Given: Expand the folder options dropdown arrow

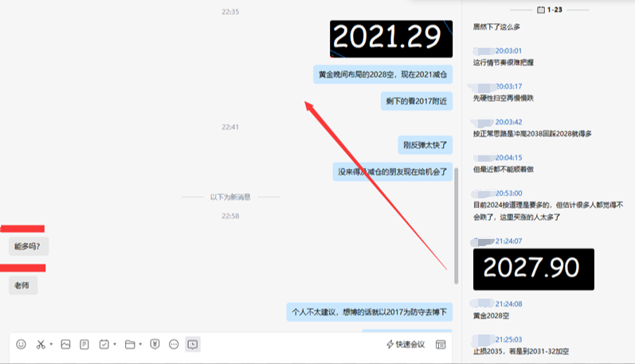Looking at the screenshot, I should tap(140, 344).
